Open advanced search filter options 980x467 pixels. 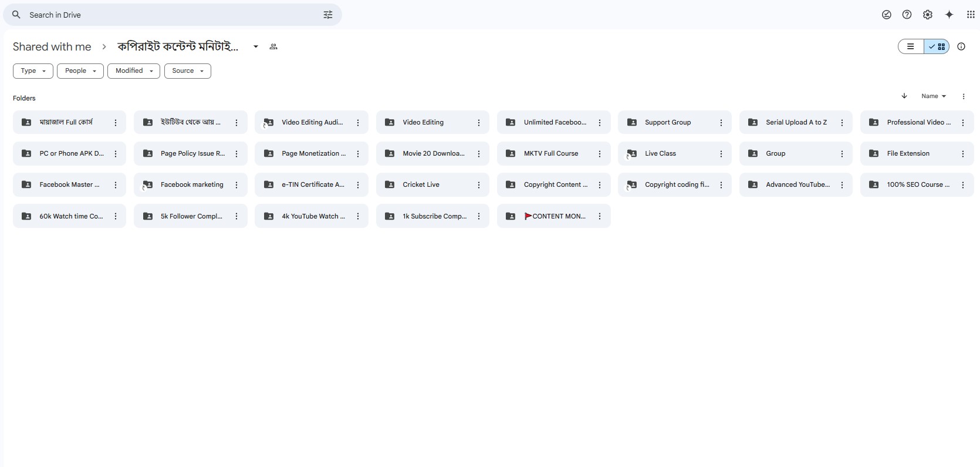(x=328, y=15)
